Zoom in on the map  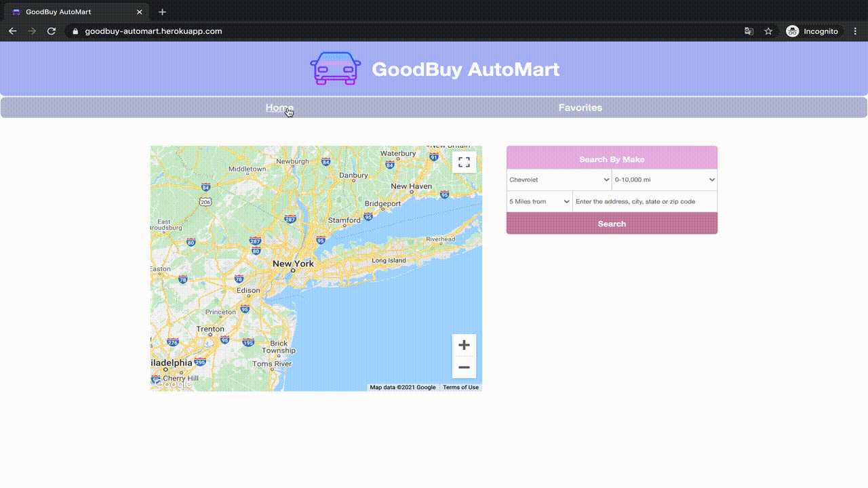pos(464,345)
